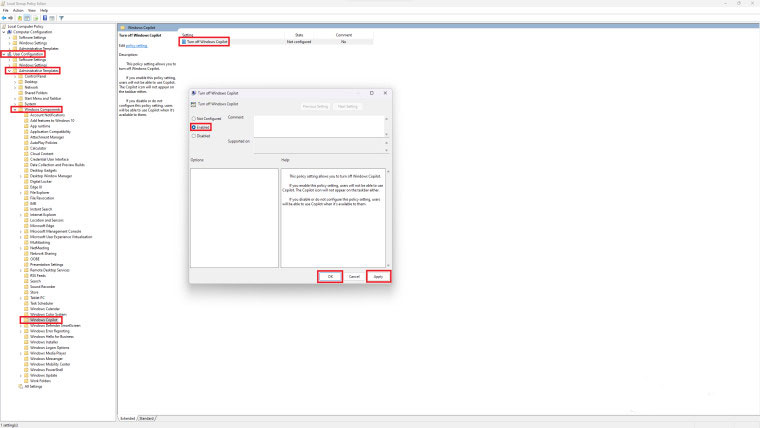760x428 pixels.
Task: Expand the Control Panel folder
Action: (x=15, y=76)
